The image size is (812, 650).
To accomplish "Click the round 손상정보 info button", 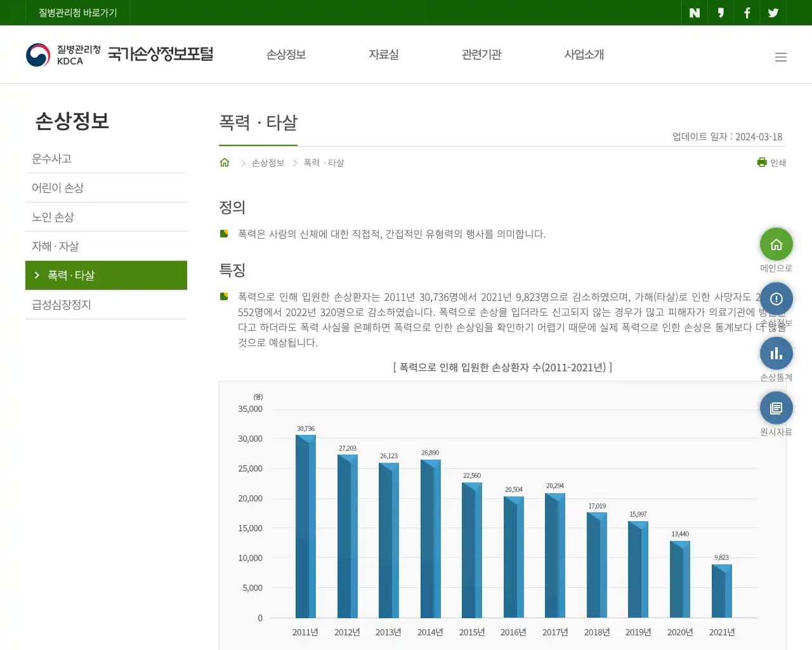I will 776,299.
